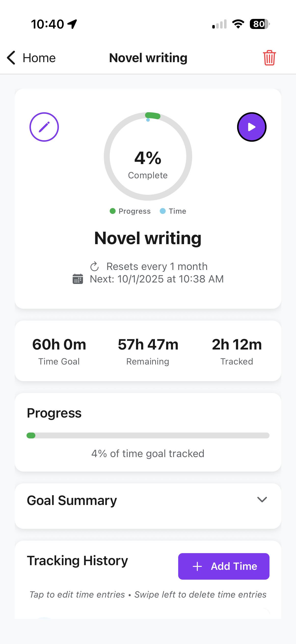This screenshot has width=296, height=644.
Task: Start tracking with the purple play button
Action: pyautogui.click(x=252, y=127)
